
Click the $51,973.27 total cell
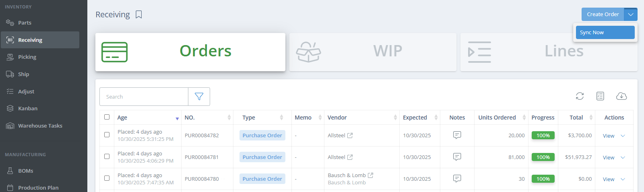(578, 157)
